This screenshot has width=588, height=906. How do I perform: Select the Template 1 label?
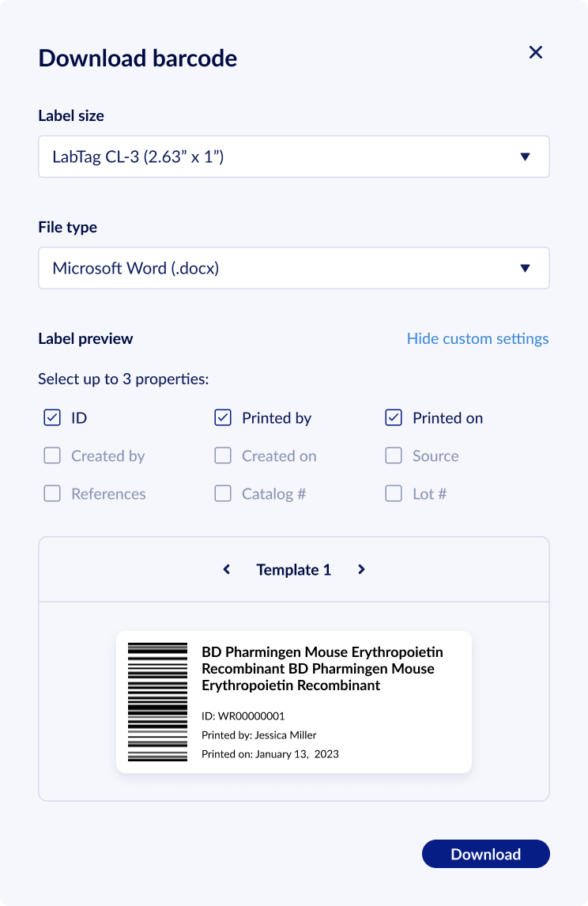[x=293, y=569]
